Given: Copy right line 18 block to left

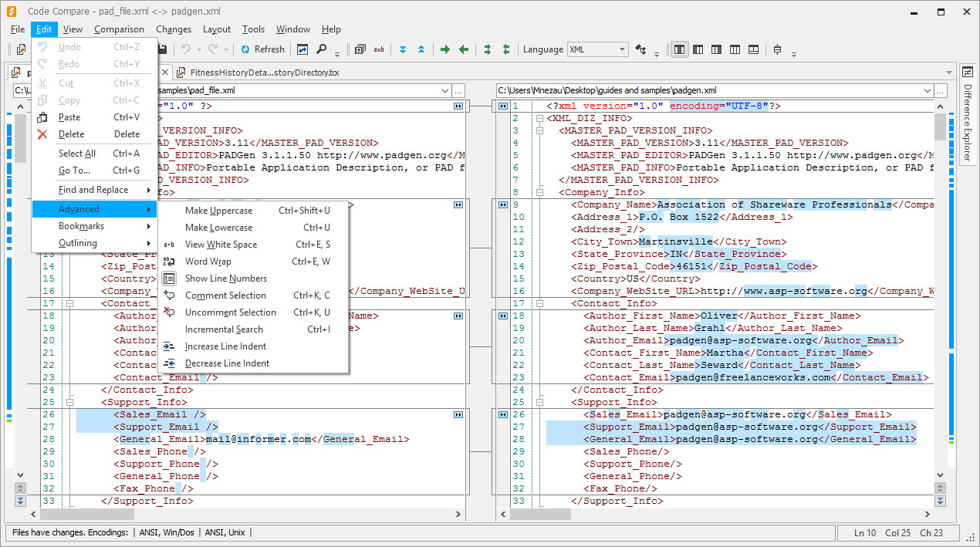Looking at the screenshot, I should 502,316.
